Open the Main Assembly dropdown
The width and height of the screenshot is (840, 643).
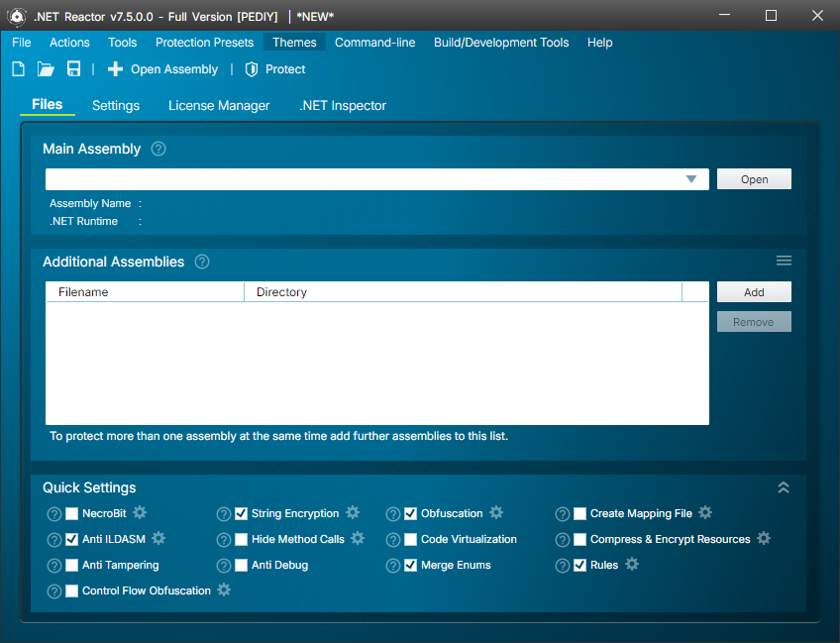(691, 178)
